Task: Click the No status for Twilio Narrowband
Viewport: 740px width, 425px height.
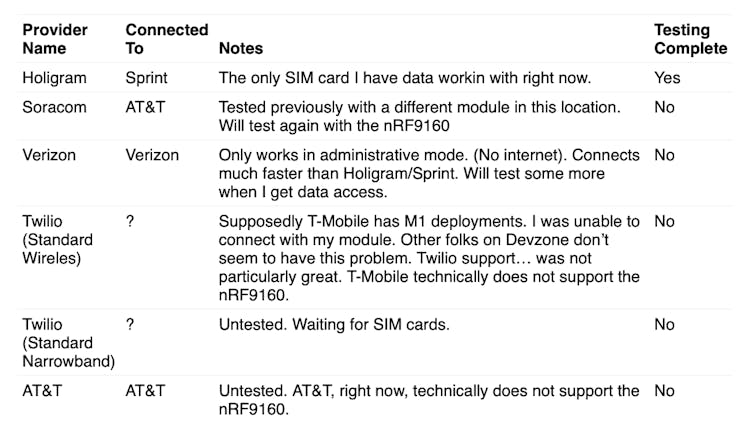Action: click(x=664, y=324)
